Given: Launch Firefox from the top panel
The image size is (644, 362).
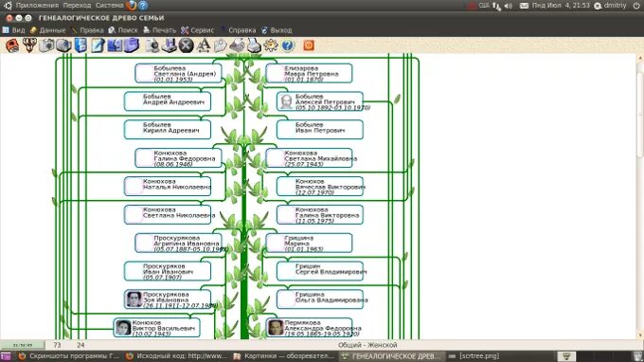Looking at the screenshot, I should pos(132,6).
